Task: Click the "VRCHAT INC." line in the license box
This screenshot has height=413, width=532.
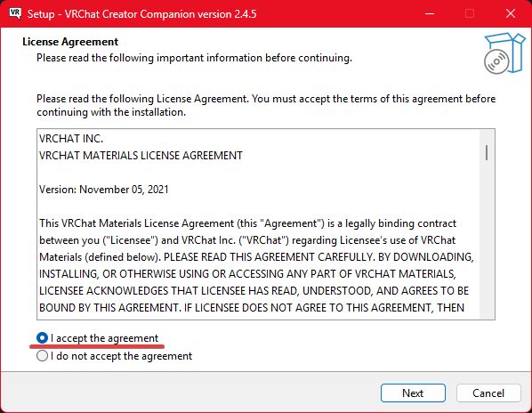Action: (71, 139)
